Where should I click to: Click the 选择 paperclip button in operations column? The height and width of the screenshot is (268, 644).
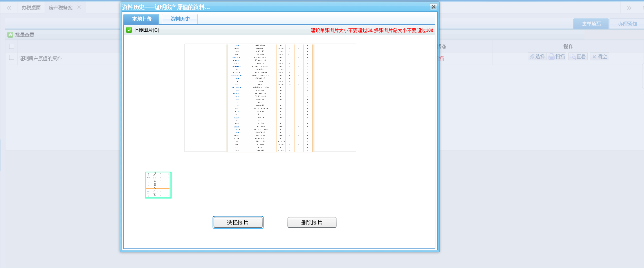point(537,57)
